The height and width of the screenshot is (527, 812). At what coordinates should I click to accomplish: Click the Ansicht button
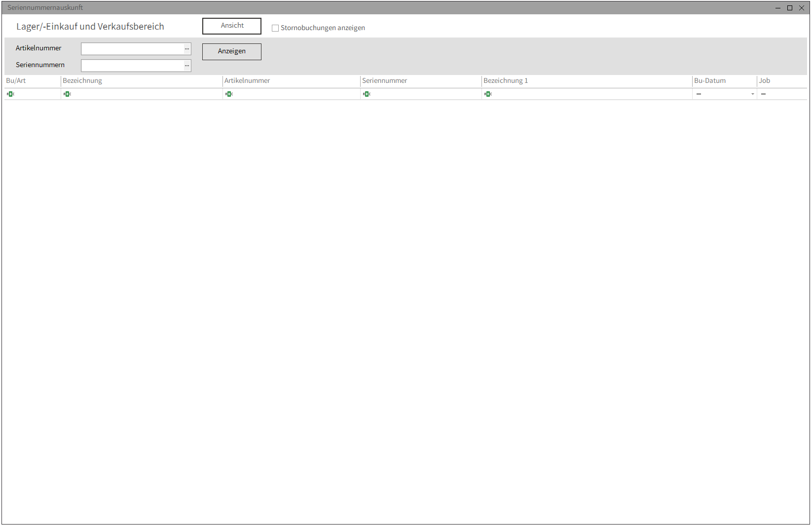pyautogui.click(x=232, y=26)
